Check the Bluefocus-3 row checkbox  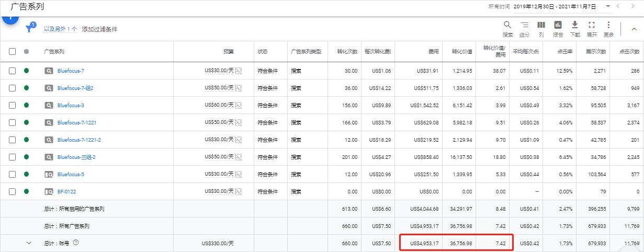12,105
